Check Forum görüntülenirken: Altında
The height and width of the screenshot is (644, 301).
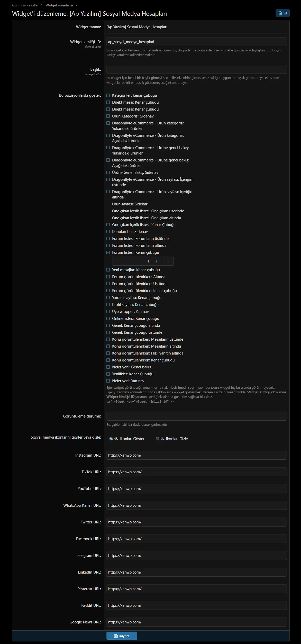(x=108, y=277)
